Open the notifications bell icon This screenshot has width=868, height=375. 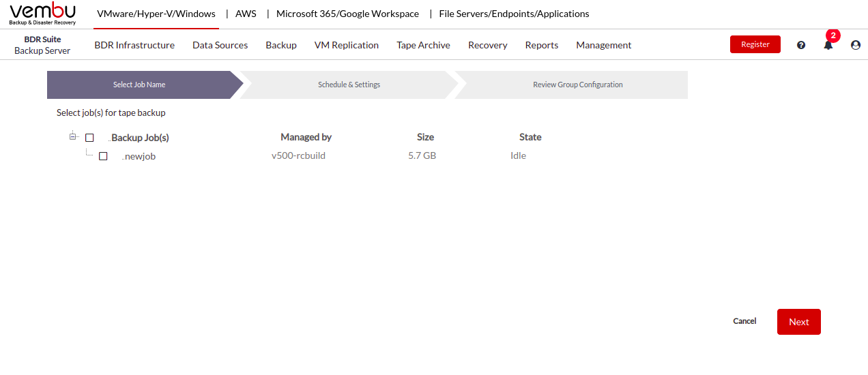coord(828,45)
